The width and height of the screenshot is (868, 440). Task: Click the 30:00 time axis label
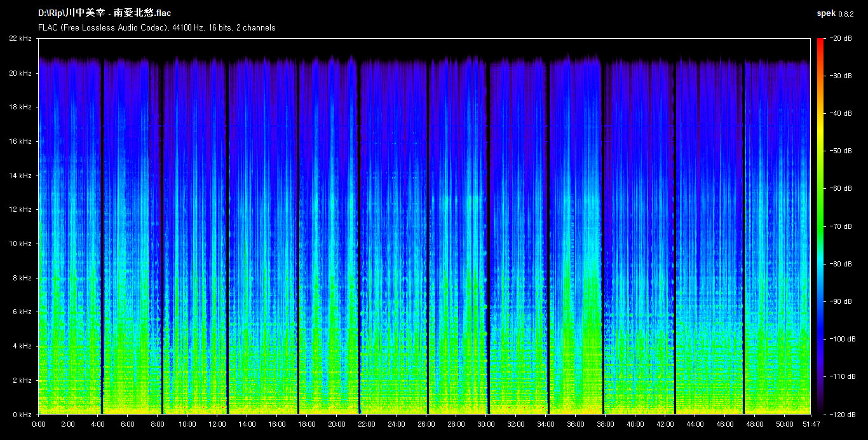(486, 424)
